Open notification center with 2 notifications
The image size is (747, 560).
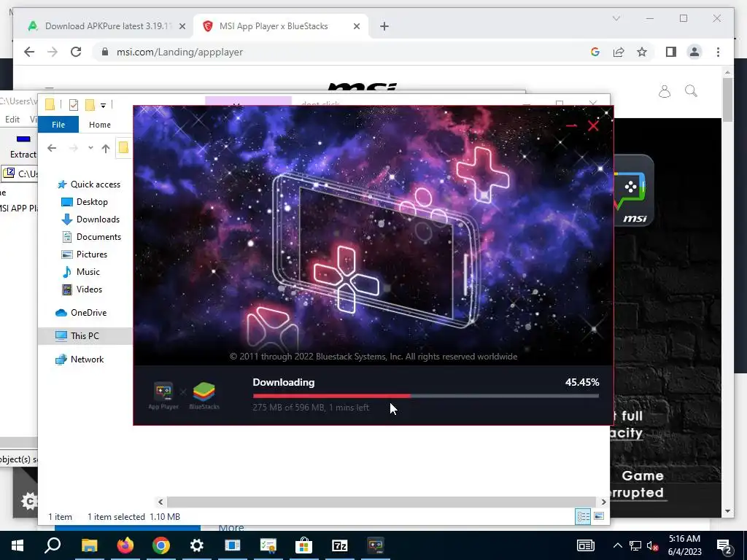click(724, 546)
